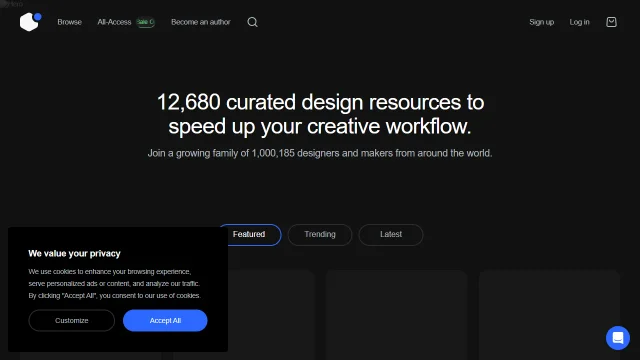Open the chat support bubble
The width and height of the screenshot is (640, 360).
tap(618, 338)
